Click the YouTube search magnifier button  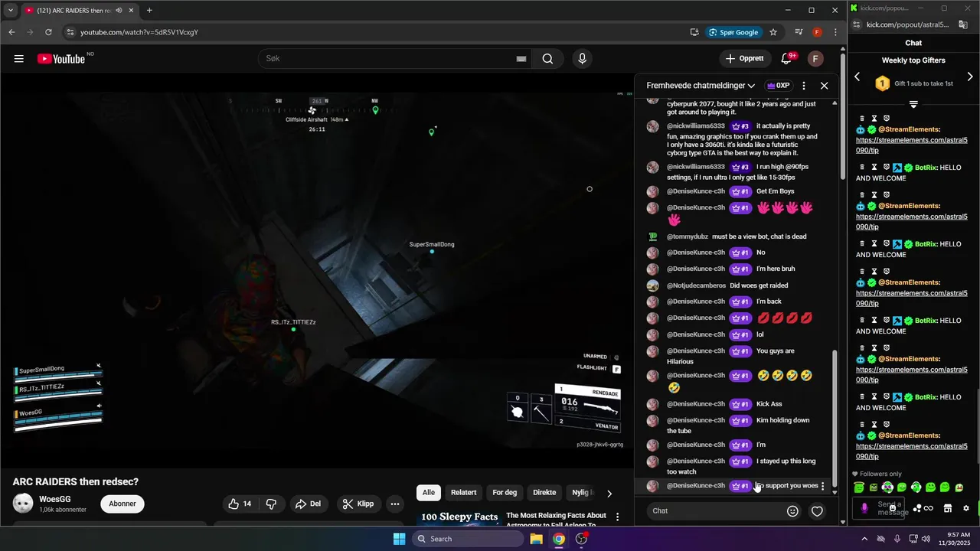tap(547, 59)
